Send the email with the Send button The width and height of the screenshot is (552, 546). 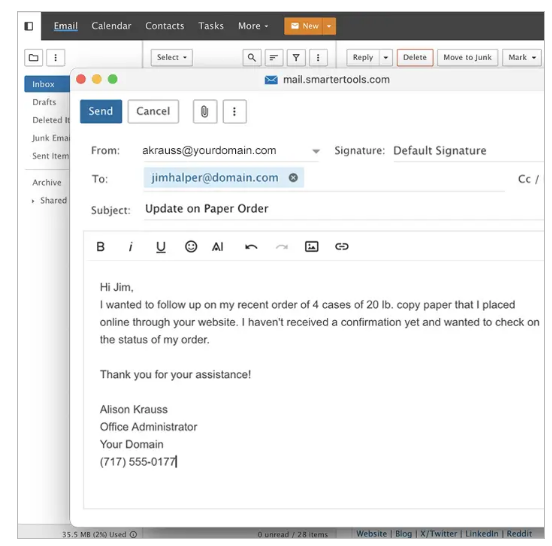(101, 111)
